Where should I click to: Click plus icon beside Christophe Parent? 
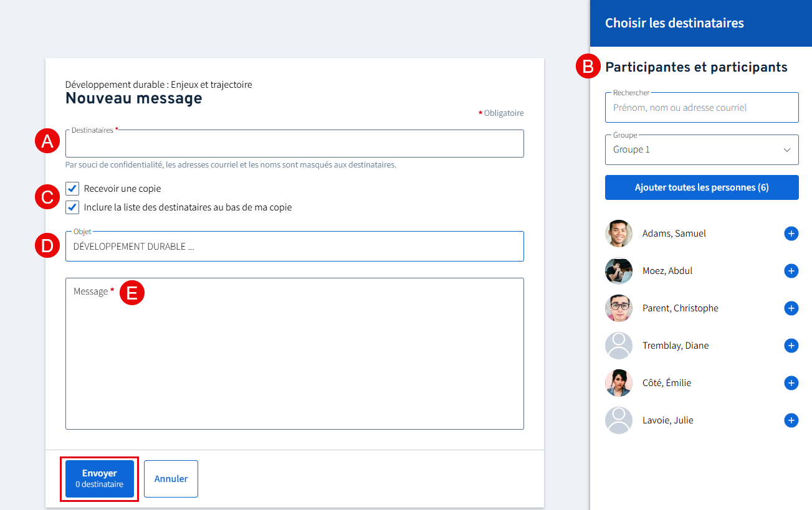pos(791,308)
